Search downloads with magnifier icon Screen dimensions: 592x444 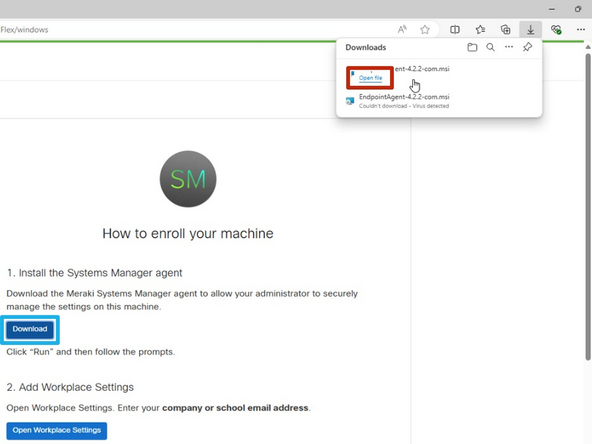(x=490, y=47)
